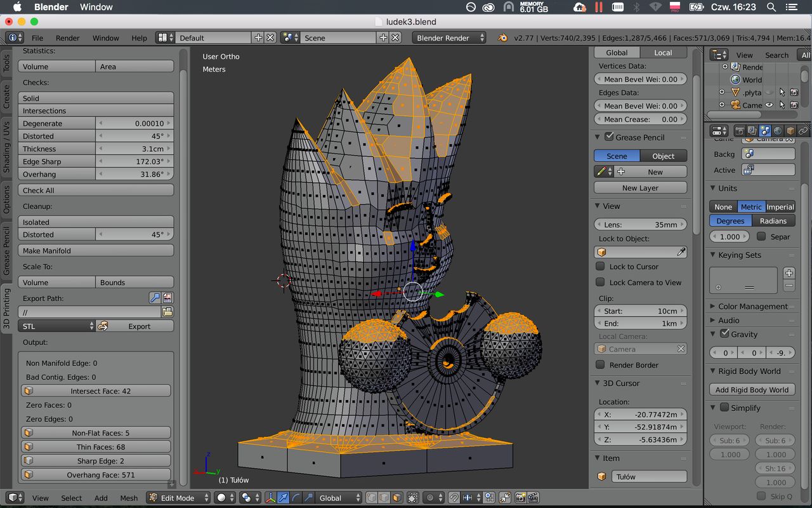Image resolution: width=812 pixels, height=508 pixels.
Task: Disable the Gravity checkbox
Action: pyautogui.click(x=724, y=334)
